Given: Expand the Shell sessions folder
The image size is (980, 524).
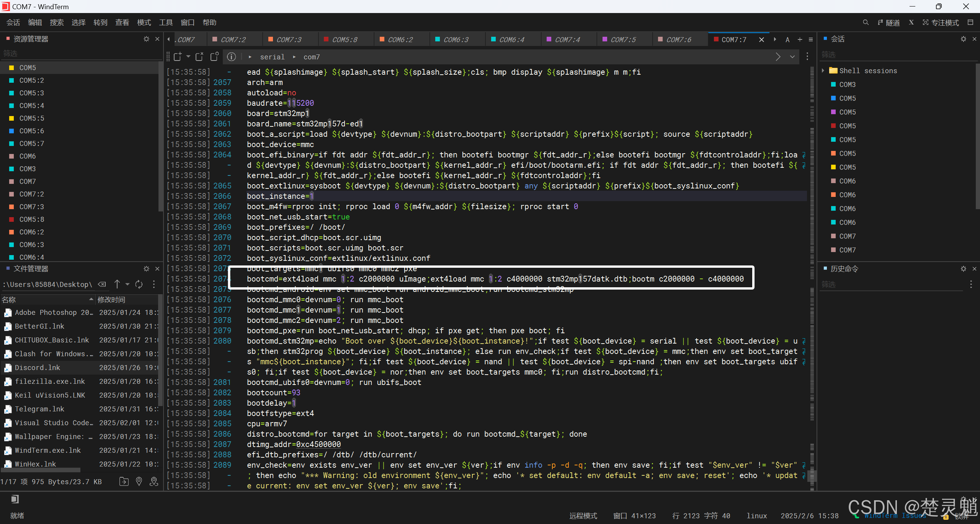Looking at the screenshot, I should pos(823,70).
